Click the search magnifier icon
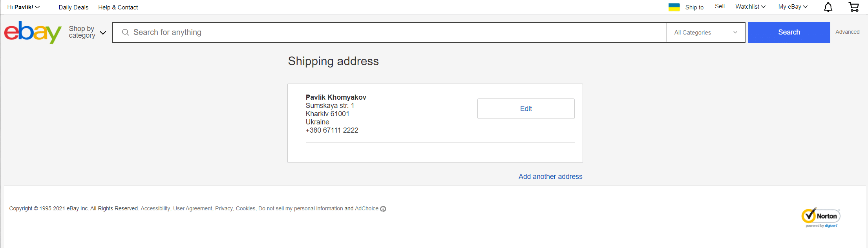This screenshot has width=868, height=248. [x=126, y=32]
